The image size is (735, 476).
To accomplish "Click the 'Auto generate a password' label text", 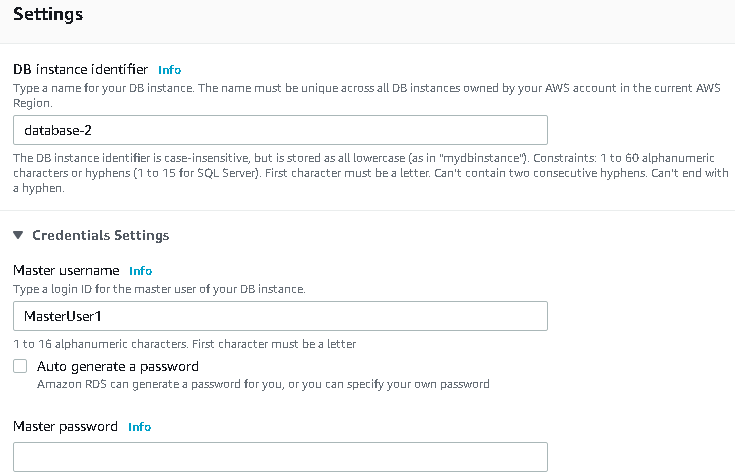I will (117, 367).
